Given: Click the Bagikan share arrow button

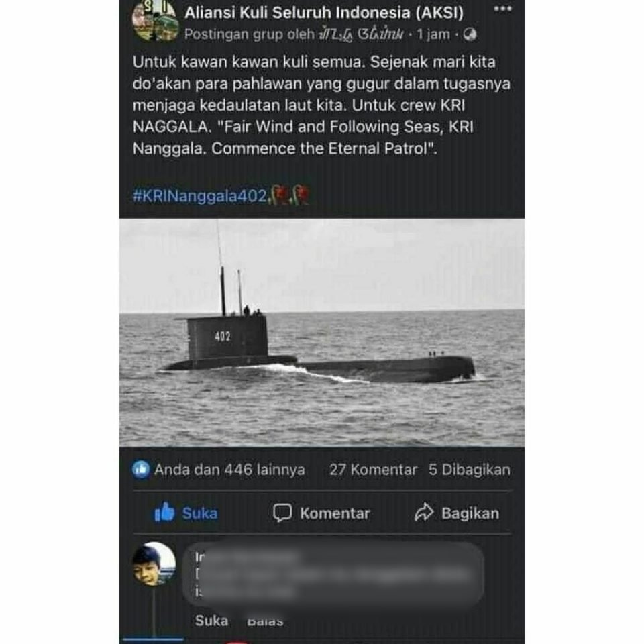Looking at the screenshot, I should tap(457, 513).
